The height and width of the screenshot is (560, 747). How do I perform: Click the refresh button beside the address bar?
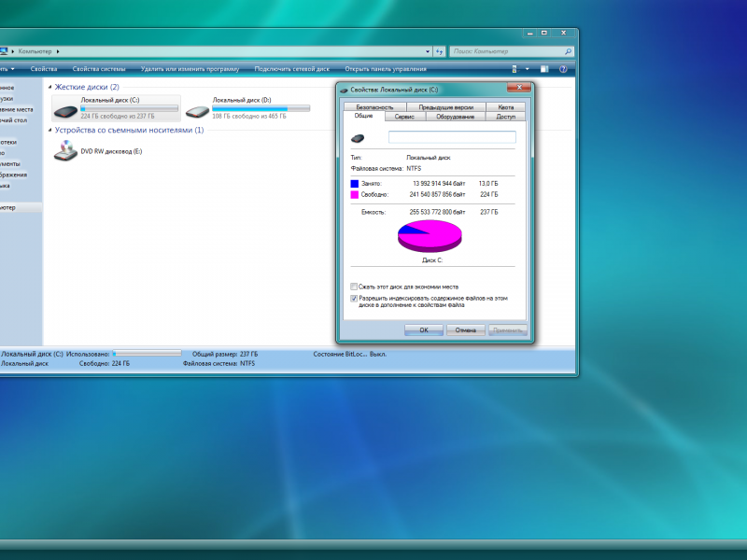(x=439, y=51)
